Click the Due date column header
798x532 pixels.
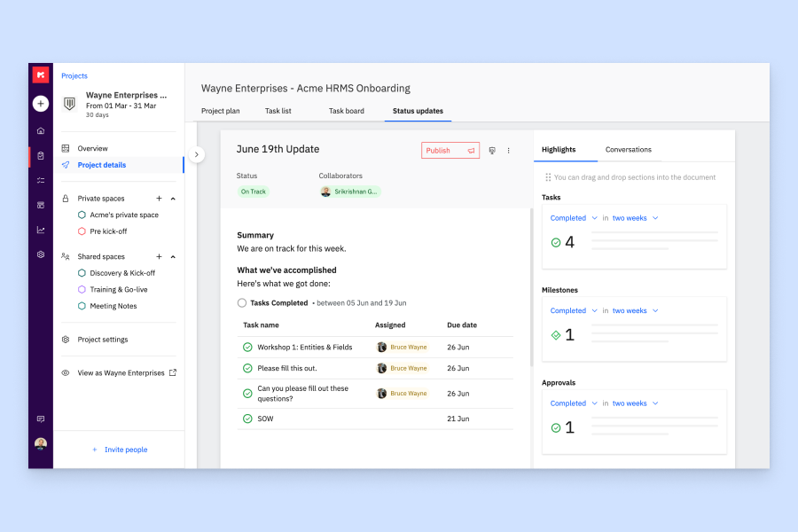462,325
